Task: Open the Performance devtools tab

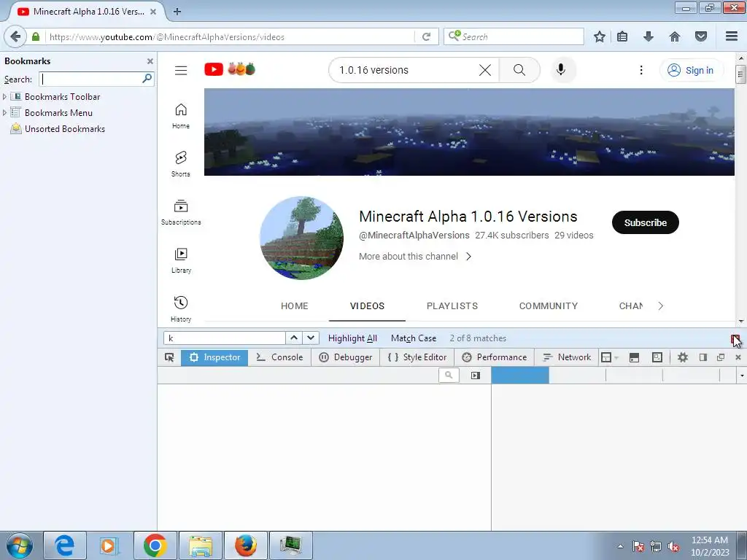Action: coord(494,357)
